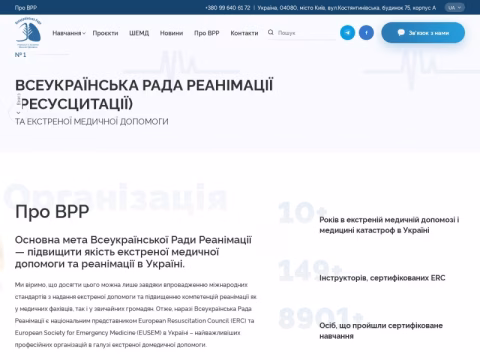Click the Зв'язок з нами button
This screenshot has width=480, height=360.
(x=423, y=33)
